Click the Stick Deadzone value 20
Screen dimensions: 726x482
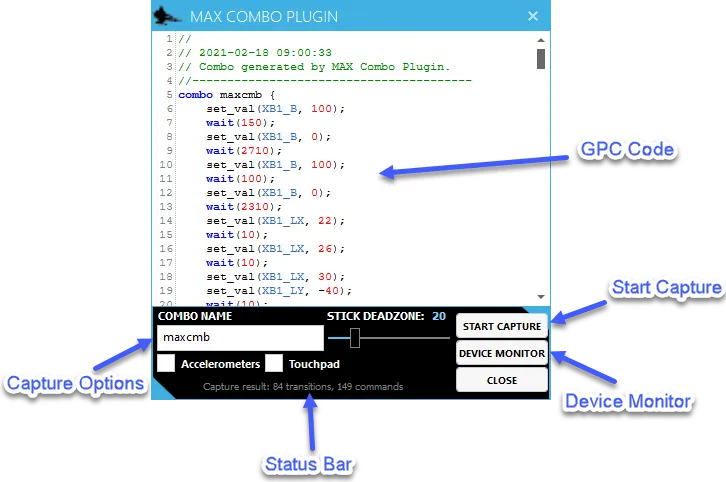click(439, 316)
